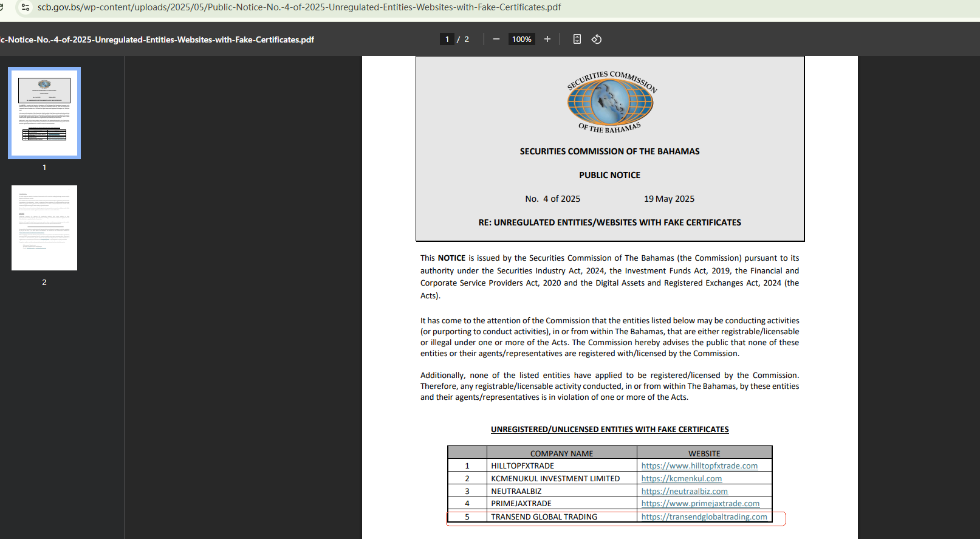The image size is (980, 539).
Task: Open the kcmenkul.com link
Action: 682,479
